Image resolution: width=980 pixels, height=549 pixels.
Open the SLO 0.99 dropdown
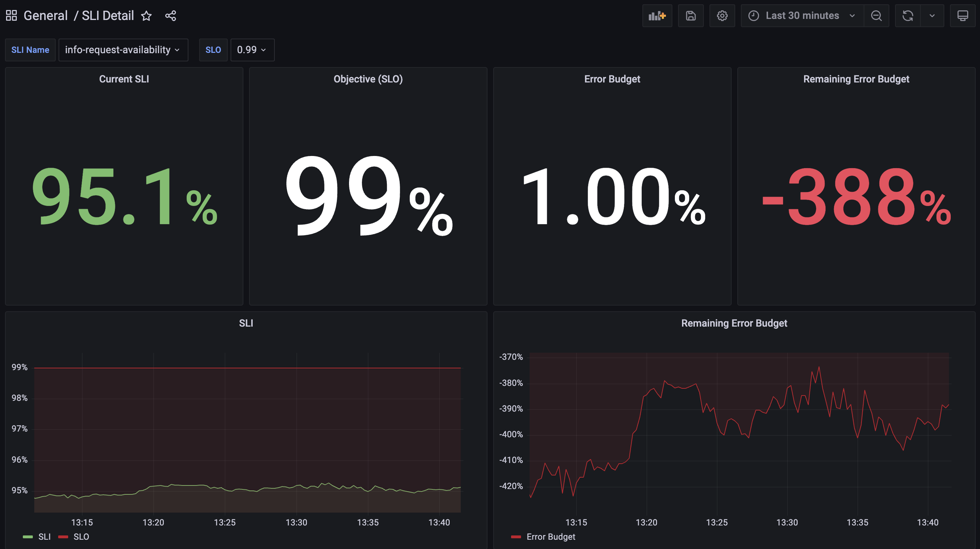point(252,50)
